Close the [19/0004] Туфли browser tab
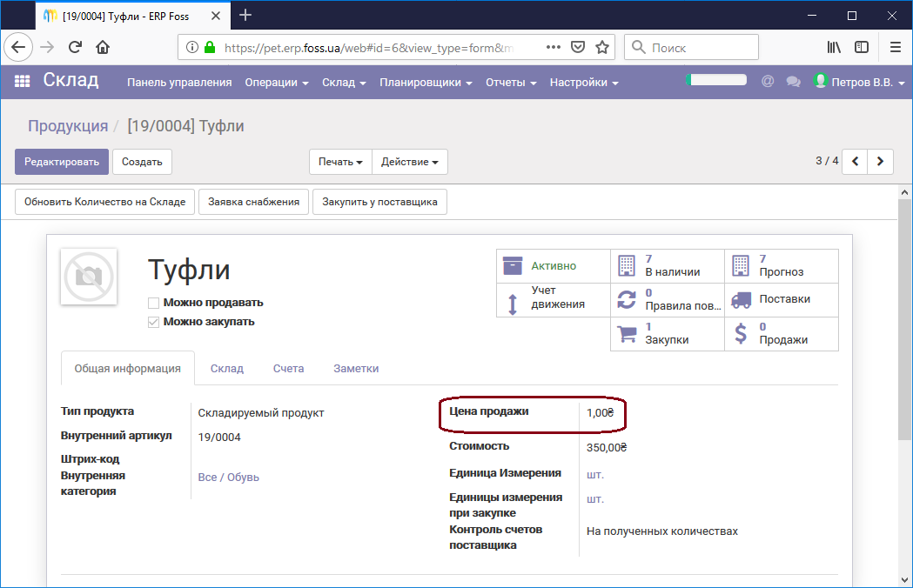 (216, 16)
